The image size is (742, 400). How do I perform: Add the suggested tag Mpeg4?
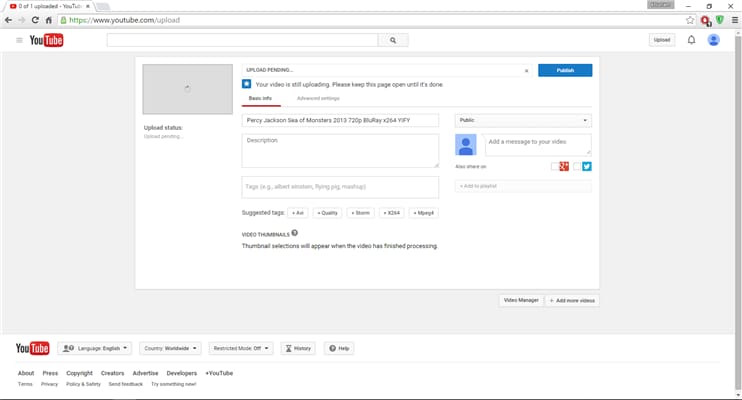(424, 213)
